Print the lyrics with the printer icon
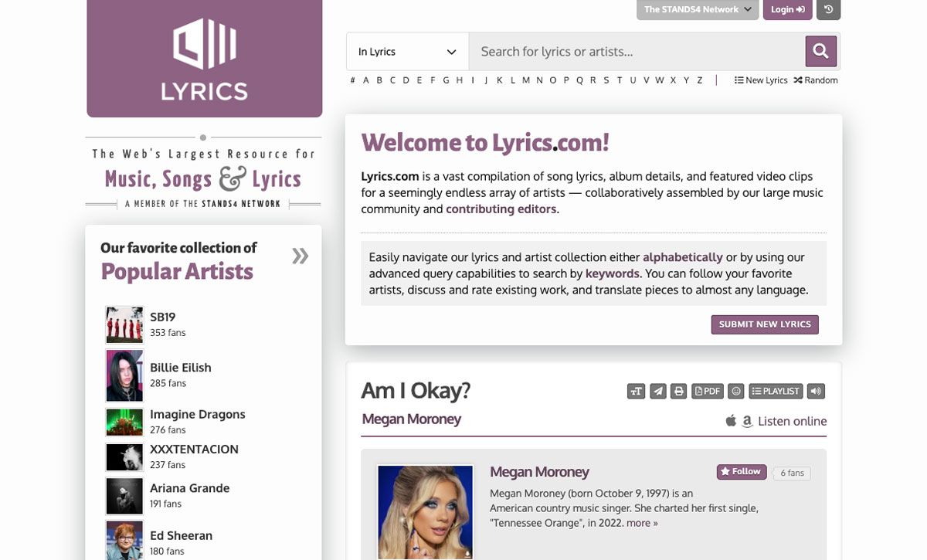Image resolution: width=927 pixels, height=560 pixels. tap(679, 392)
